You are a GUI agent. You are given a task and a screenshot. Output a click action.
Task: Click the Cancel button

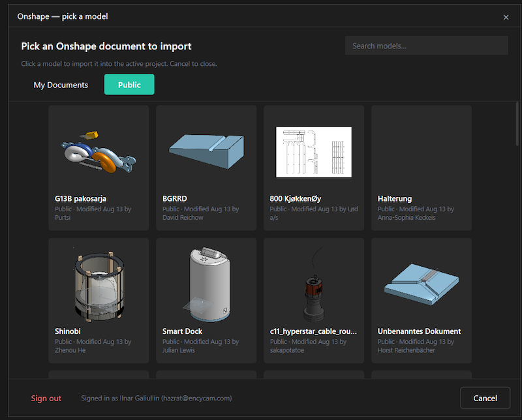485,398
